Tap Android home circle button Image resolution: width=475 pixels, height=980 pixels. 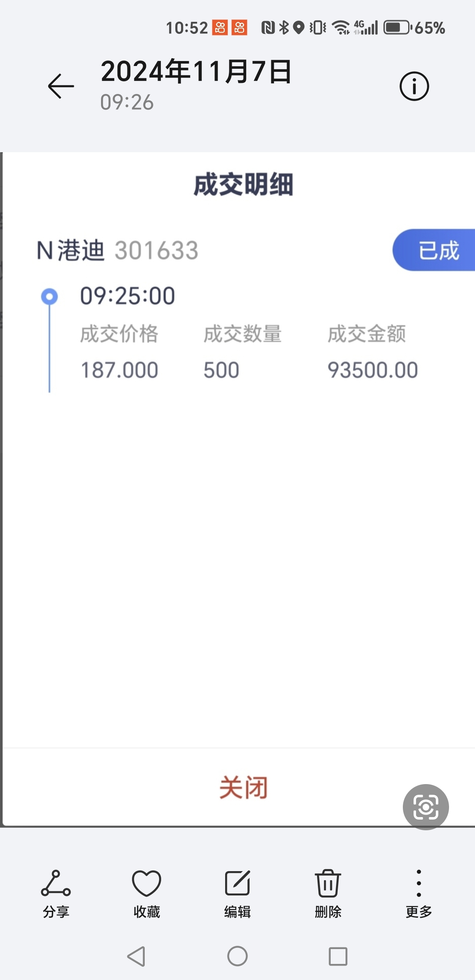pos(237,956)
